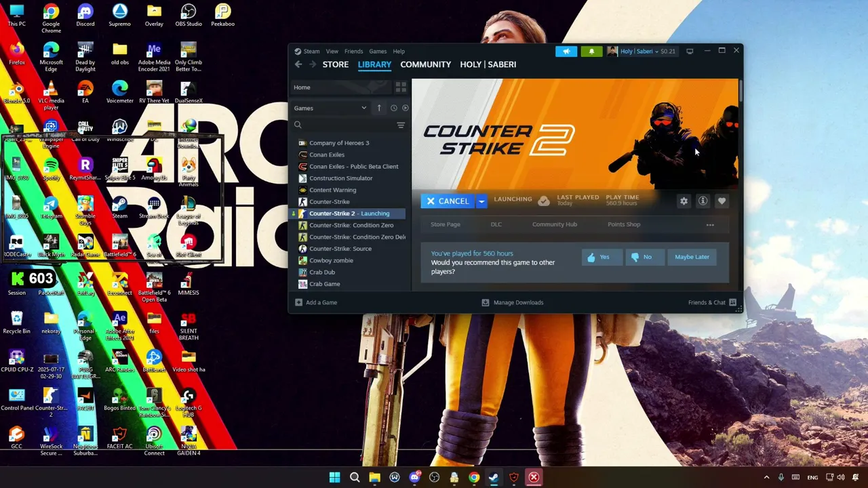Open Counter-Strike 2 manage gear icon
The height and width of the screenshot is (488, 868).
(x=684, y=201)
